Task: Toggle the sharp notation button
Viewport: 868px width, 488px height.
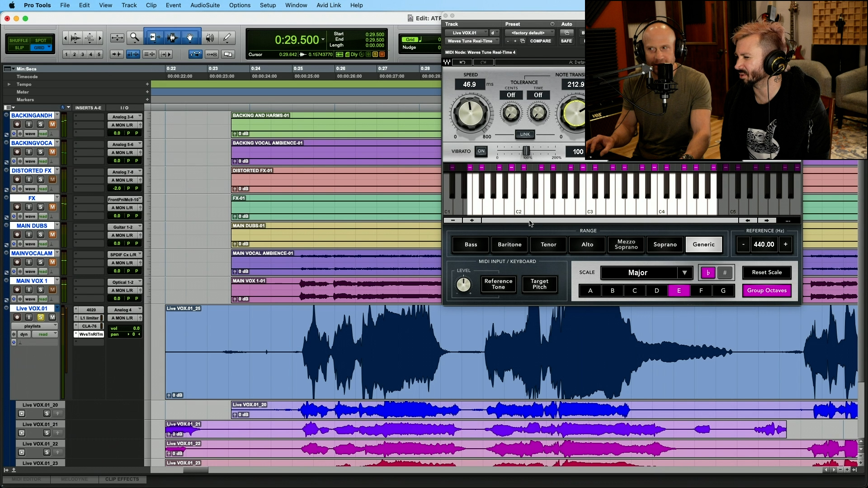Action: (x=725, y=272)
